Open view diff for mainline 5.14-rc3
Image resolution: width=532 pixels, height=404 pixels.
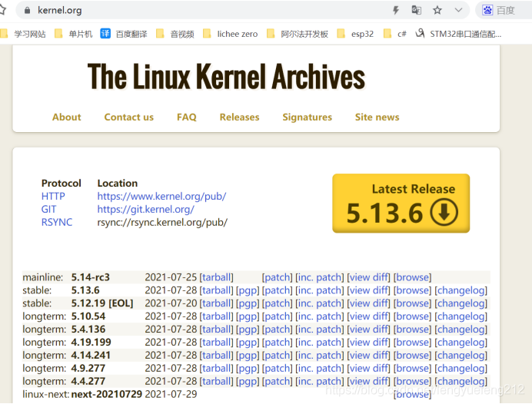pos(369,277)
